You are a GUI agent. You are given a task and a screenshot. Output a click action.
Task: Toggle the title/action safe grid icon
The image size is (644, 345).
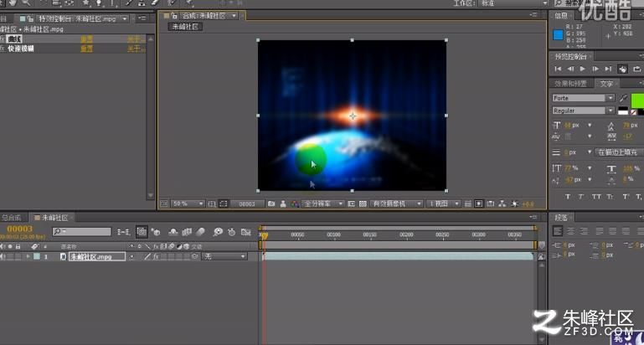[x=213, y=203]
